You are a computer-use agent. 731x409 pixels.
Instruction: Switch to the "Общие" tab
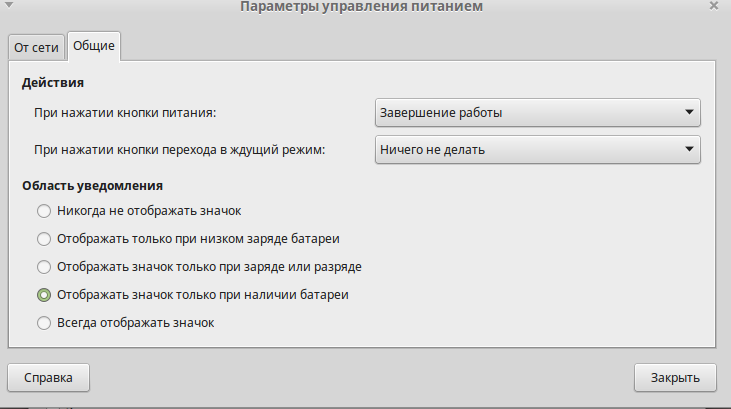click(94, 46)
